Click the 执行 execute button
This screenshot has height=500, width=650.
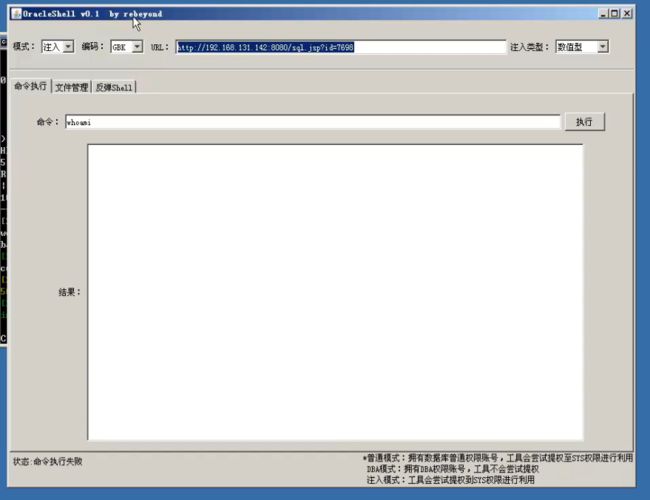[585, 121]
